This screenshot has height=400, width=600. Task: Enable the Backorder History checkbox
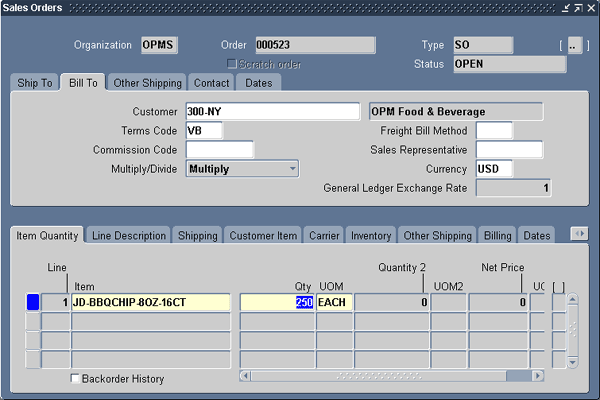pyautogui.click(x=75, y=379)
